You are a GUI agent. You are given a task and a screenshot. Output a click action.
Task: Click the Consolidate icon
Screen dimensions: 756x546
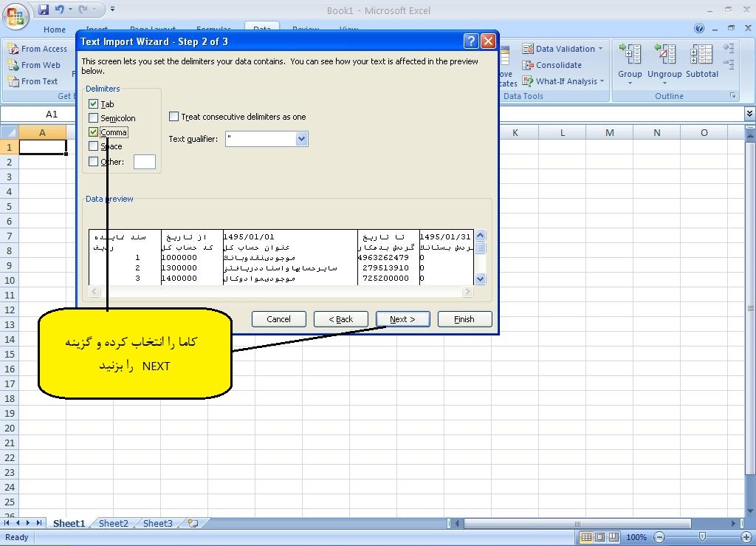[x=528, y=65]
